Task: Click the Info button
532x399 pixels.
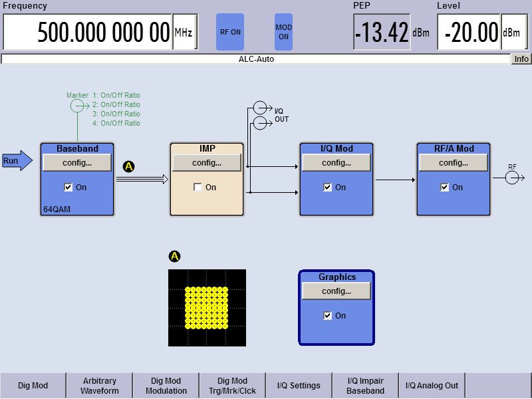Action: click(x=521, y=59)
